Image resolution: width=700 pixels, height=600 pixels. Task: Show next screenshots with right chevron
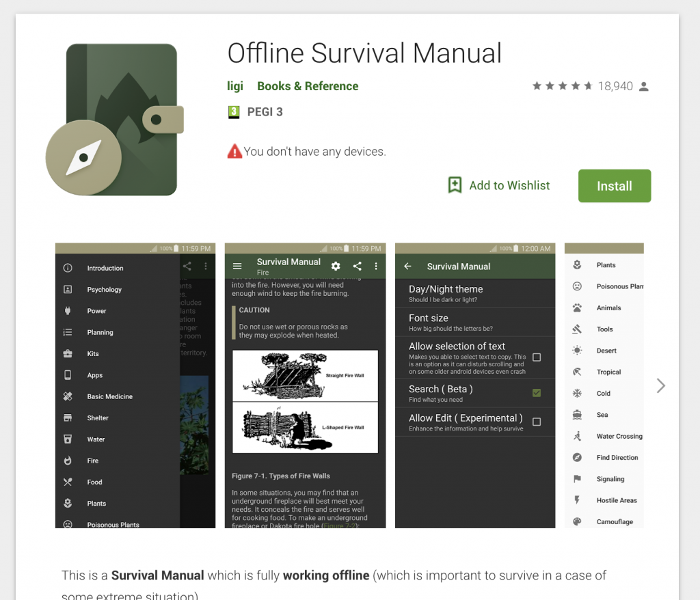click(x=661, y=385)
